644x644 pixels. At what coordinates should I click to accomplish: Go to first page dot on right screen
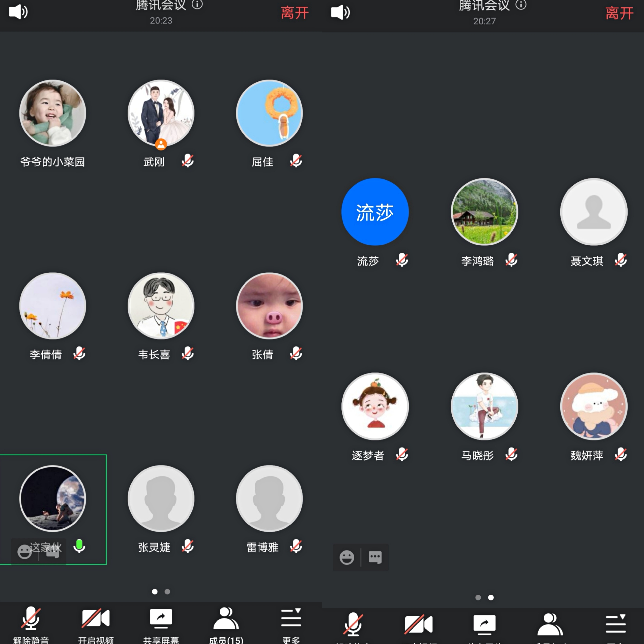(478, 597)
